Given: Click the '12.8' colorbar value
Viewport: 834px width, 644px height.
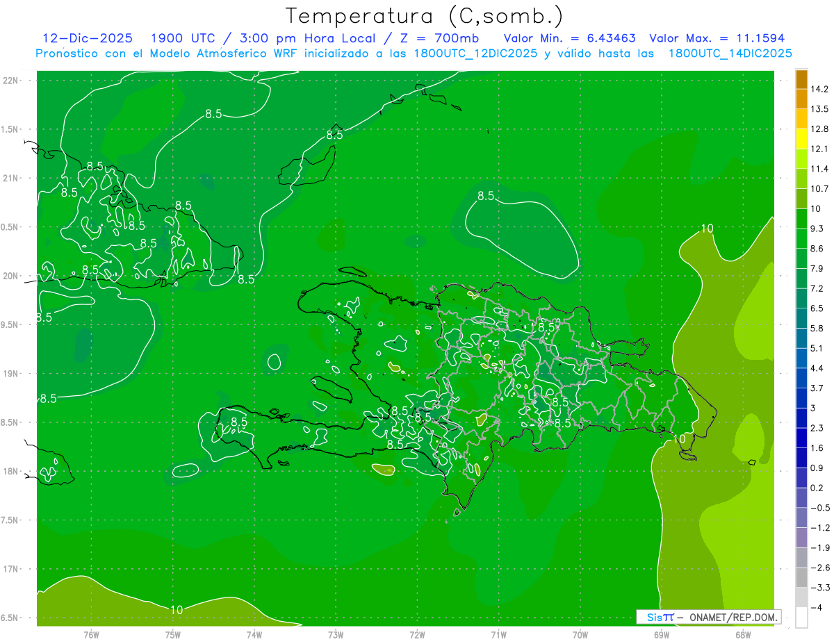Looking at the screenshot, I should point(819,129).
